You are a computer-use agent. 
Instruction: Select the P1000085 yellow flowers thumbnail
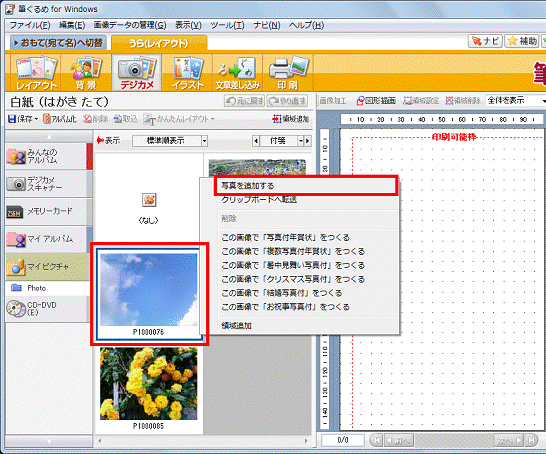click(149, 389)
